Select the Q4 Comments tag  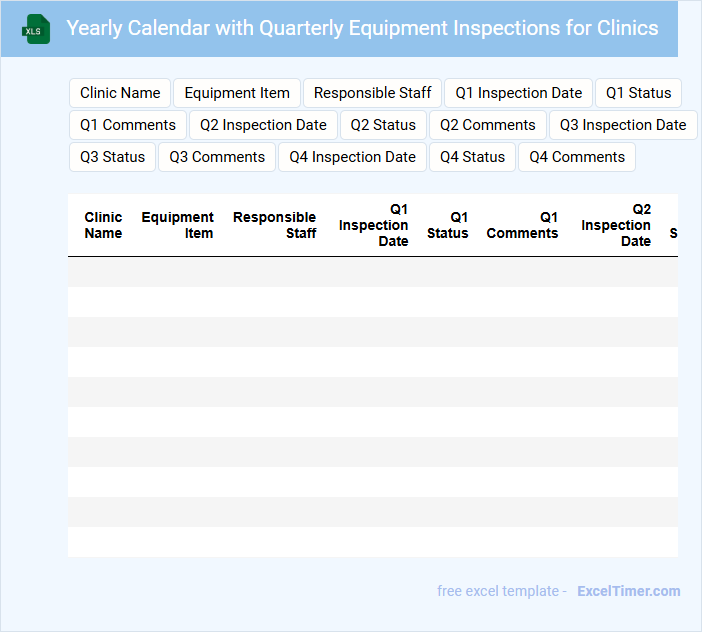[577, 157]
